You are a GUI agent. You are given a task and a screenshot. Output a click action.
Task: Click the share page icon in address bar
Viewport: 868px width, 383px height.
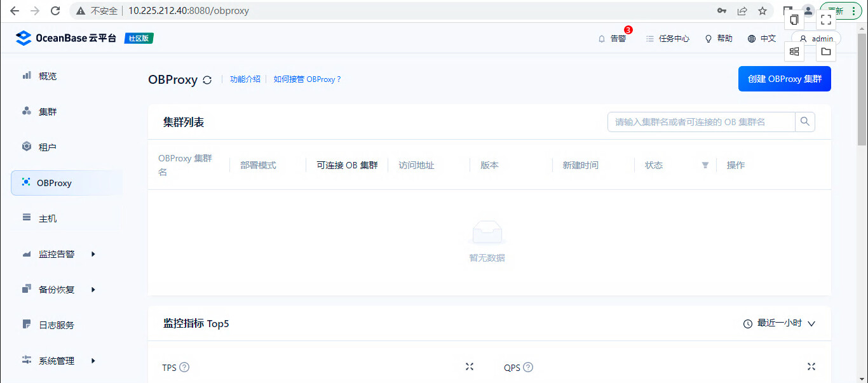coord(742,11)
